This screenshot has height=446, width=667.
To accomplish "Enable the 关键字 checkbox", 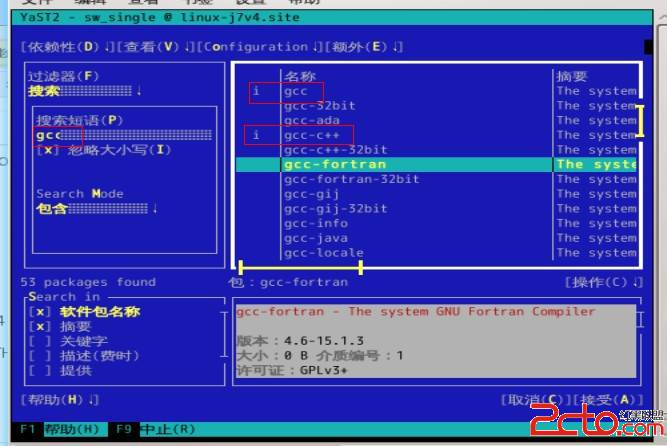I will 68,341.
